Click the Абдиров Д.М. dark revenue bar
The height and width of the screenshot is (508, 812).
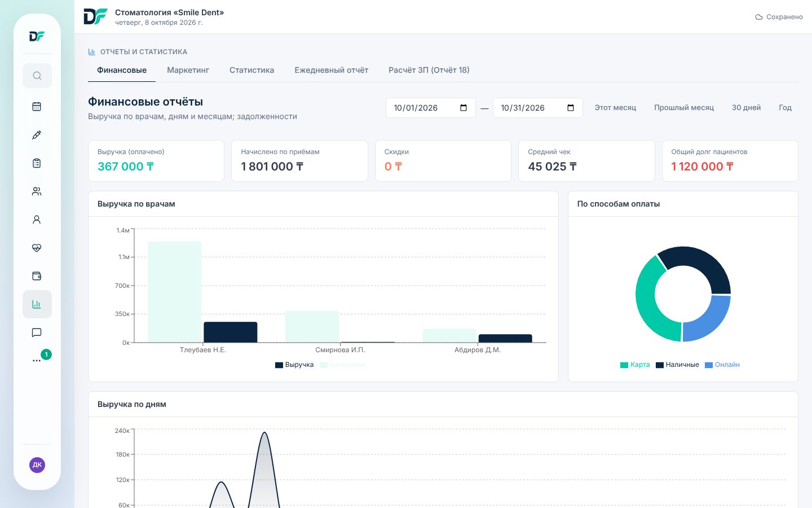(x=505, y=339)
